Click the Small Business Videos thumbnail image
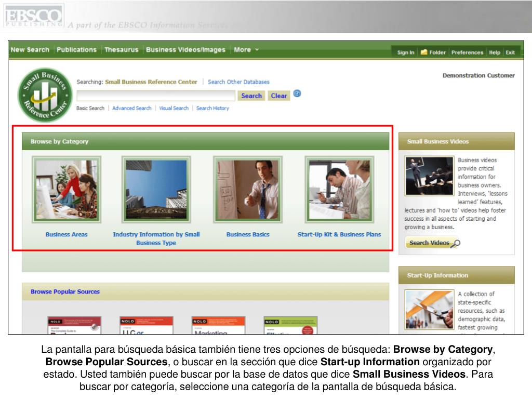The width and height of the screenshot is (532, 399). (429, 176)
